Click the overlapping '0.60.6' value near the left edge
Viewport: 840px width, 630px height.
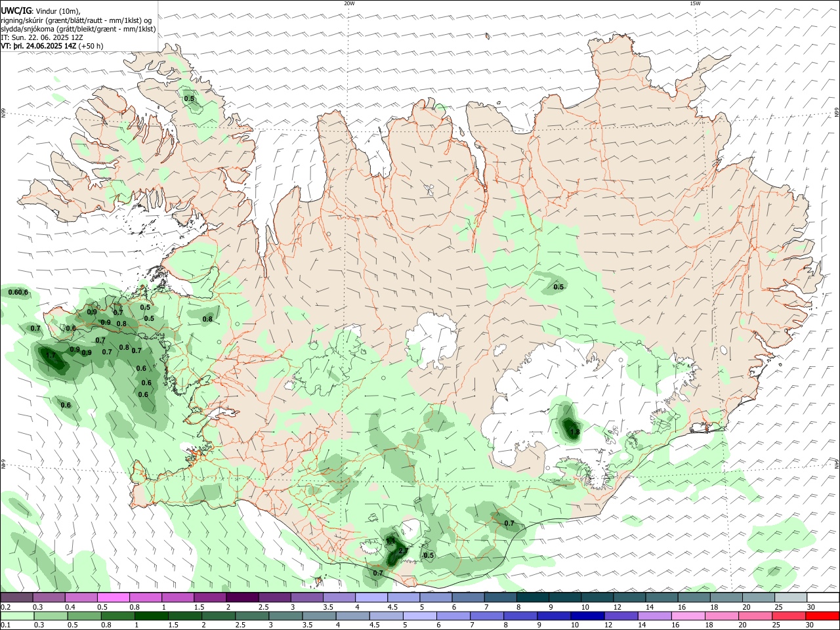coord(18,292)
